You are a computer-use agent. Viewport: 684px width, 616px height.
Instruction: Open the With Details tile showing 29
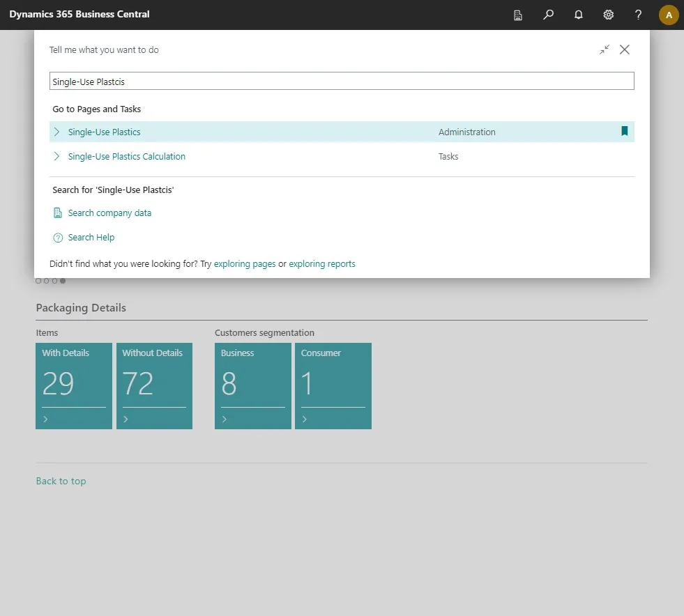(x=74, y=386)
